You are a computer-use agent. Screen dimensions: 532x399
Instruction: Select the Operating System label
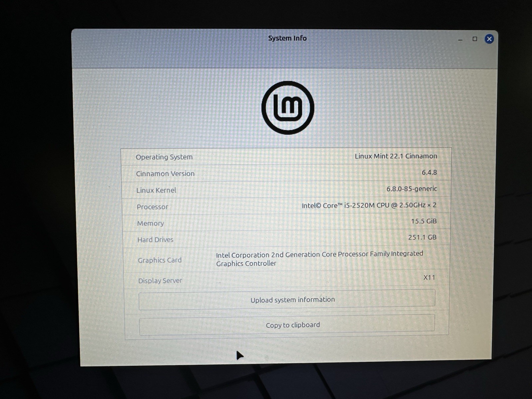click(164, 157)
